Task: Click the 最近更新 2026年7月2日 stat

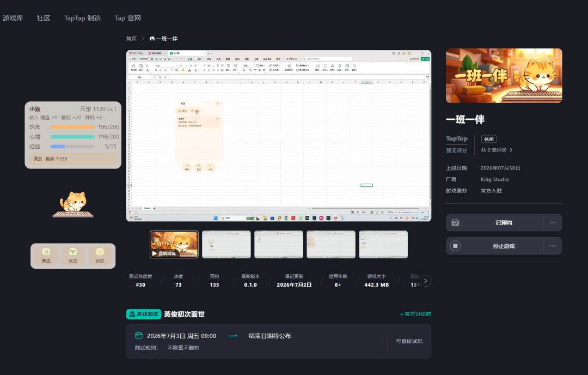Action: tap(294, 280)
